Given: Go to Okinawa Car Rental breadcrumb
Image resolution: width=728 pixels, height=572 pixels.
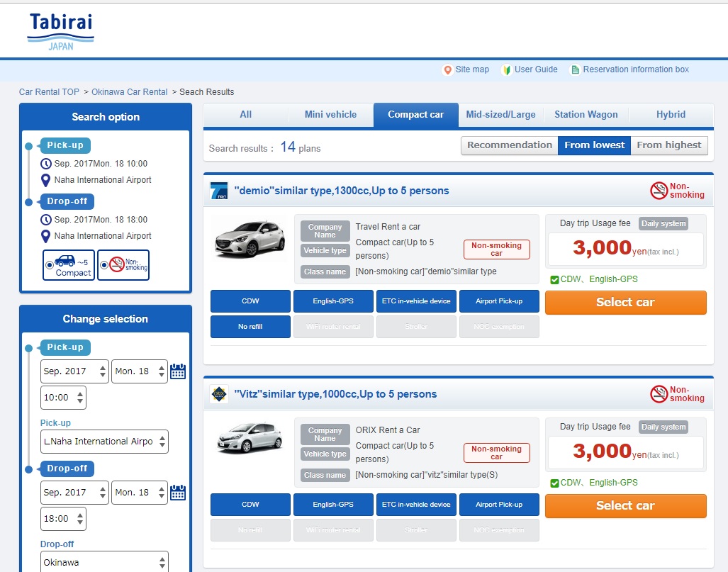Looking at the screenshot, I should pyautogui.click(x=130, y=92).
